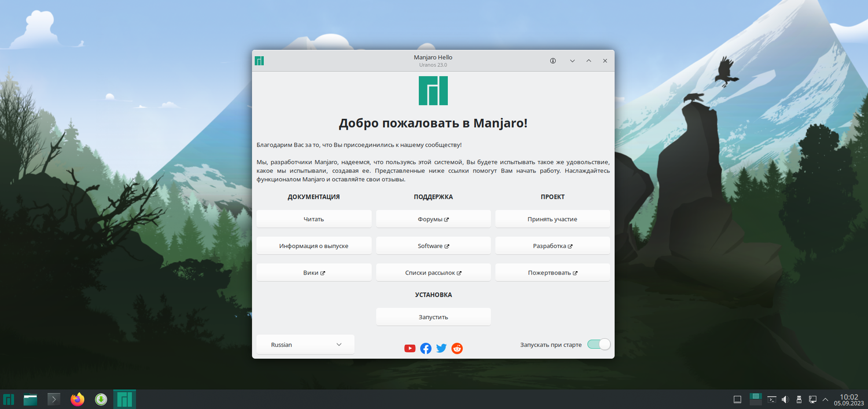Open the Вики external link

pyautogui.click(x=314, y=272)
